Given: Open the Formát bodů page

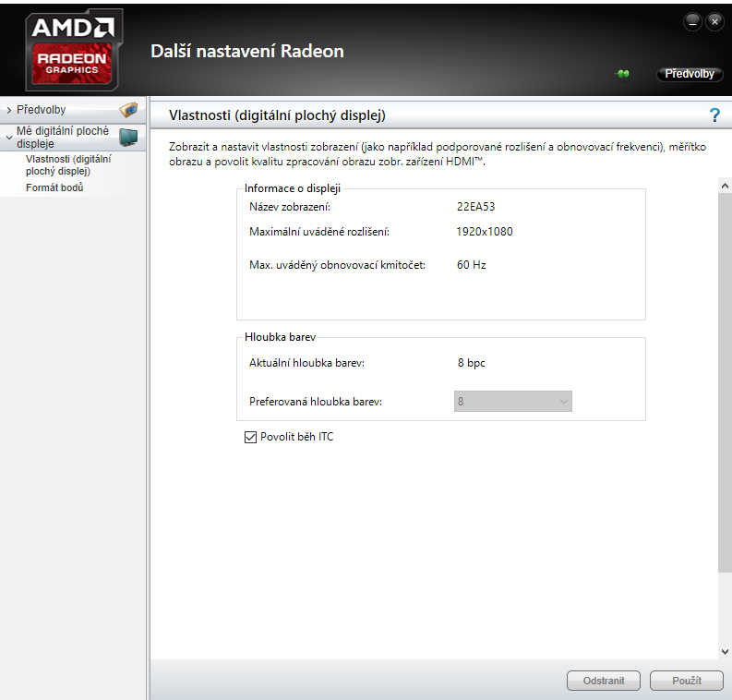Looking at the screenshot, I should 54,188.
